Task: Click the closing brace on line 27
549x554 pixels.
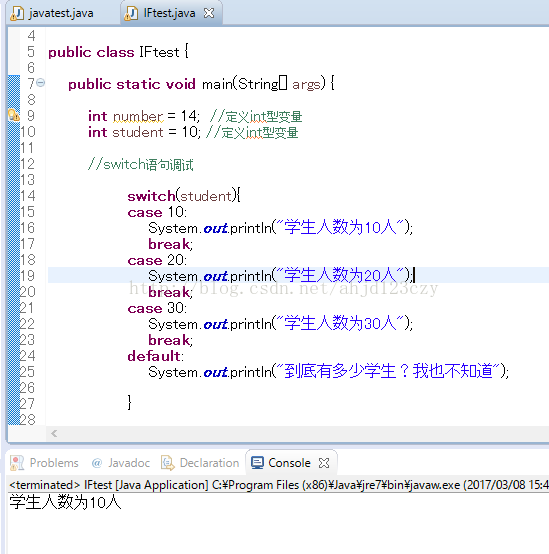Action: [129, 402]
